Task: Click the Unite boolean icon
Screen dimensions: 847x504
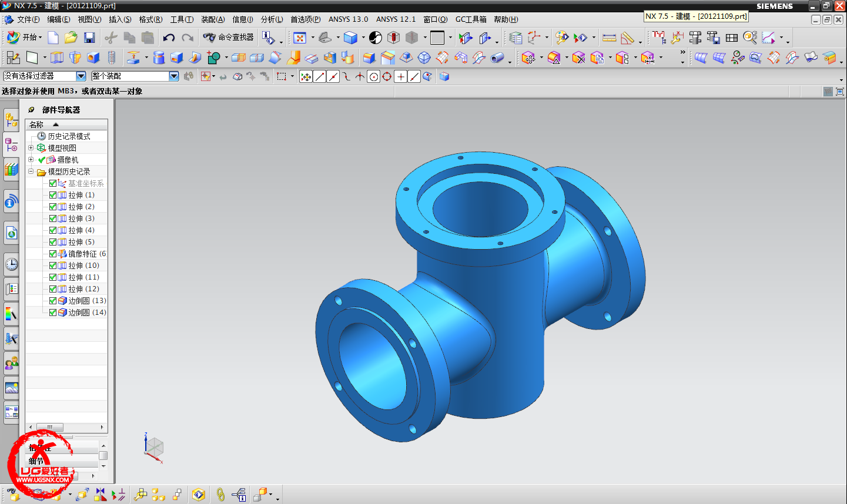Action: tap(213, 58)
